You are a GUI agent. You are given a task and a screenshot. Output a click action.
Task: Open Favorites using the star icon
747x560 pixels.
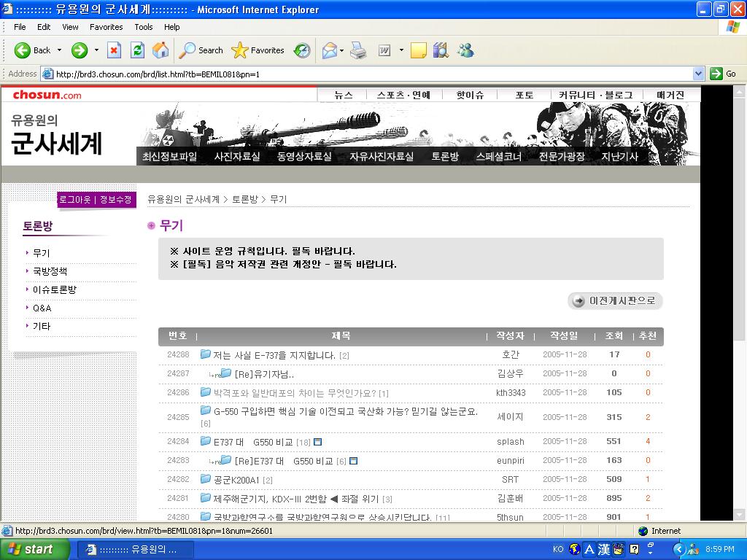(x=241, y=50)
